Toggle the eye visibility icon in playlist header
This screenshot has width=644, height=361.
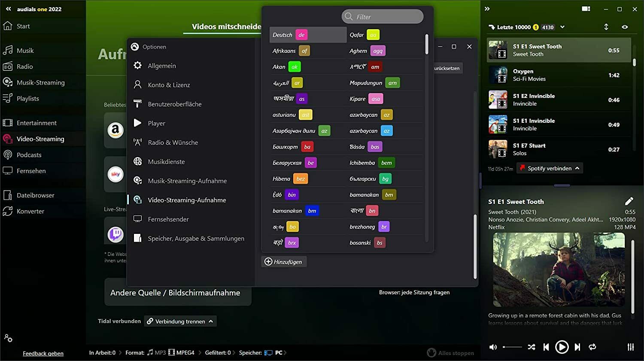tap(625, 27)
